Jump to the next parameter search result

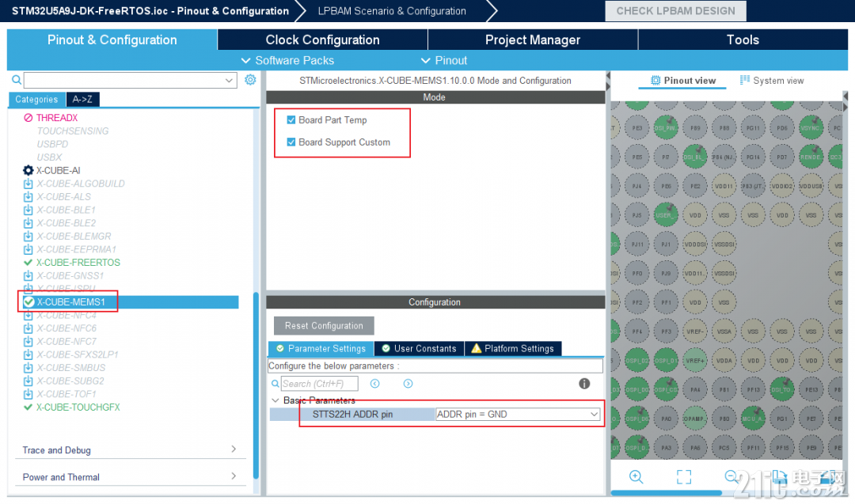408,384
